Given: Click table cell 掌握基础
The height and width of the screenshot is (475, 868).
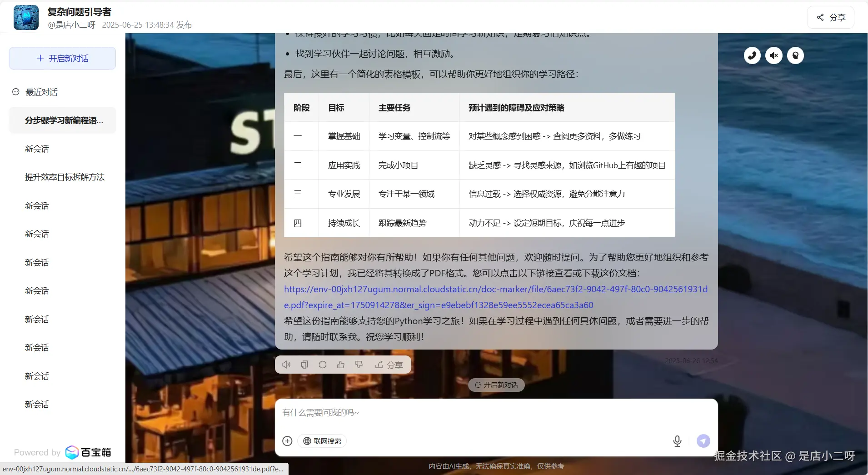Looking at the screenshot, I should click(344, 136).
